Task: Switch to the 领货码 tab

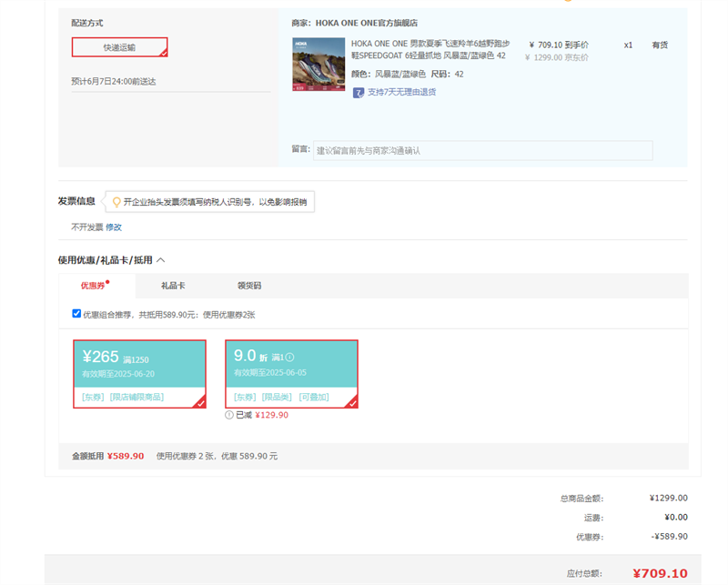Action: (249, 286)
